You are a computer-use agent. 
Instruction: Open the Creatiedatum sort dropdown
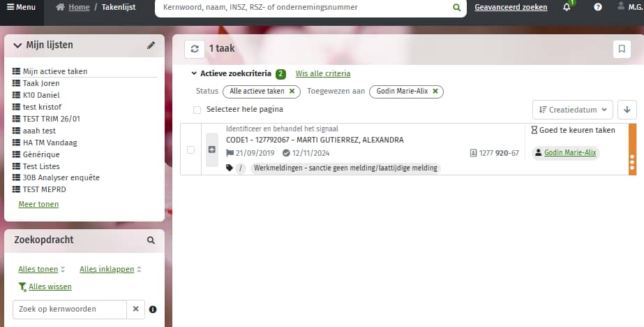point(573,110)
